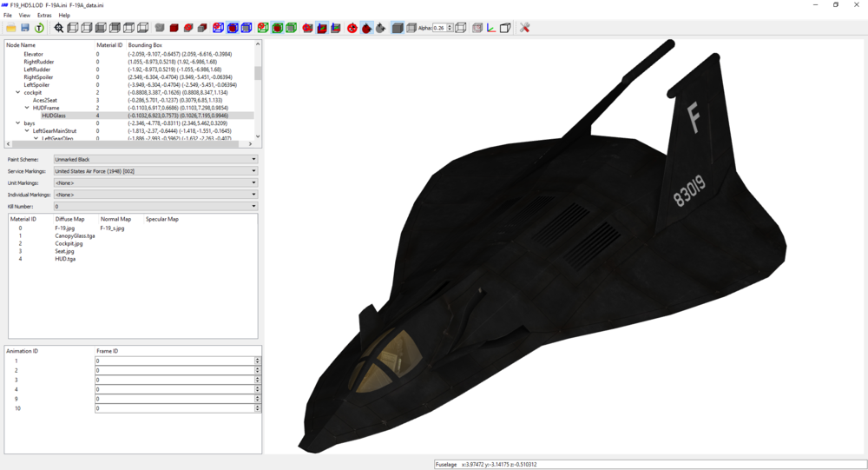Collapse the bays tree node
868x470 pixels.
click(x=17, y=123)
